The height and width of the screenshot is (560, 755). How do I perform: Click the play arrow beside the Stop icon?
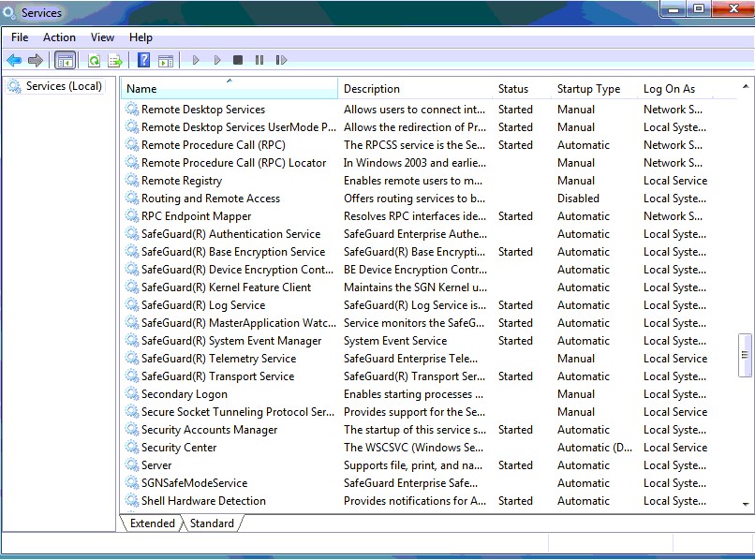(x=217, y=60)
